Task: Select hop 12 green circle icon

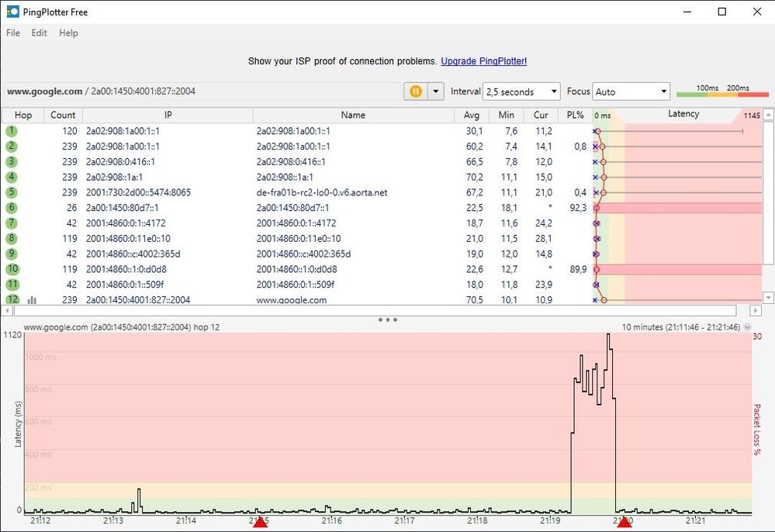Action: [x=12, y=299]
